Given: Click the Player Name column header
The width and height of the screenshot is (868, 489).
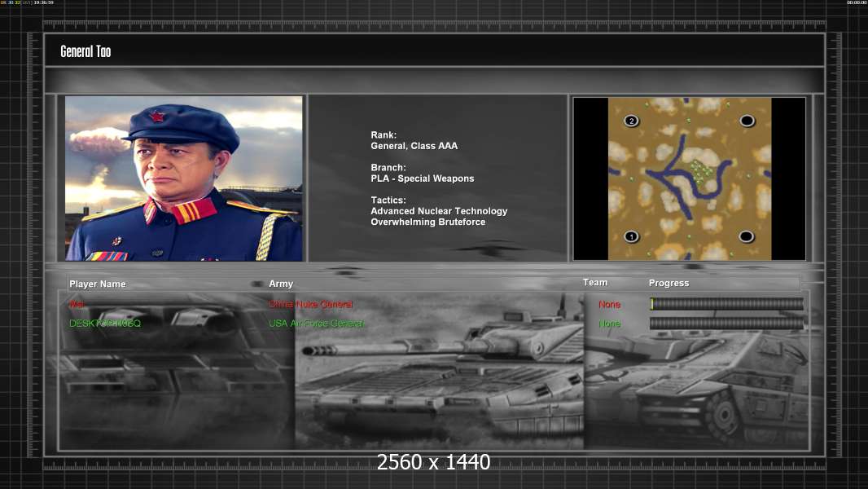Looking at the screenshot, I should [98, 284].
